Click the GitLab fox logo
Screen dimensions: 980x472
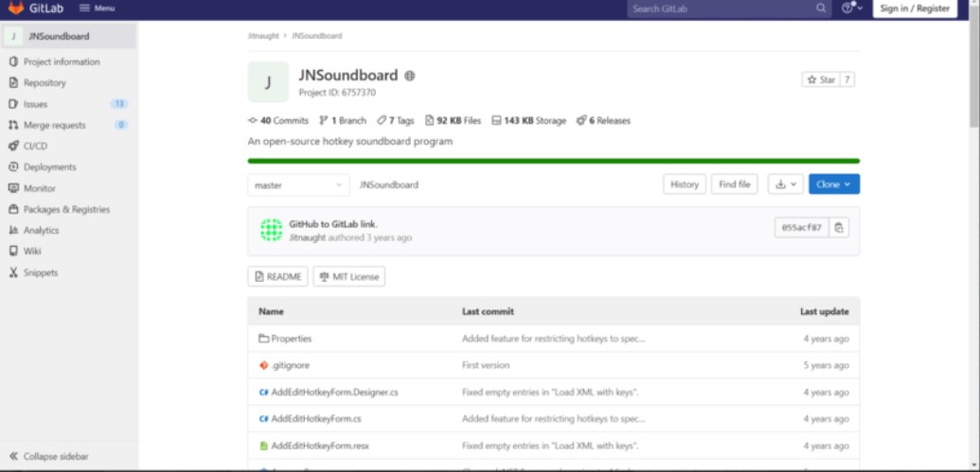16,9
